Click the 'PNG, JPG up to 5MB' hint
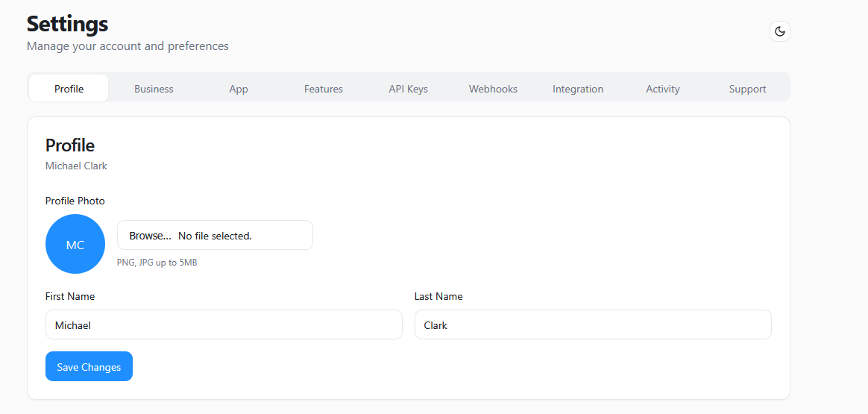Viewport: 868px width, 414px height. [x=157, y=263]
